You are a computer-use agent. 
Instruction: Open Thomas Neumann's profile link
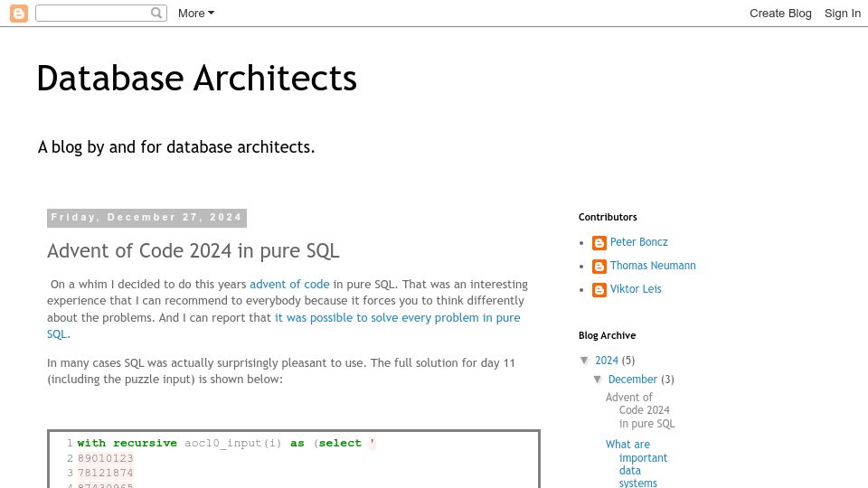[x=653, y=266]
